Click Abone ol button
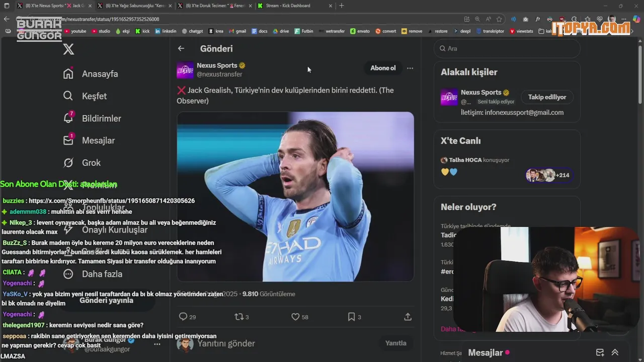The image size is (644, 362). point(383,68)
